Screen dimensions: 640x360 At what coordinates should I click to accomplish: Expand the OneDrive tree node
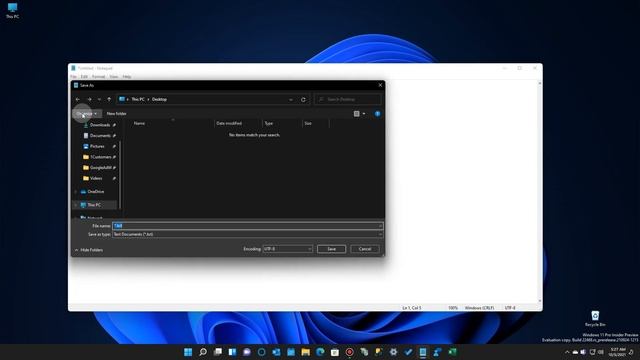click(x=76, y=191)
